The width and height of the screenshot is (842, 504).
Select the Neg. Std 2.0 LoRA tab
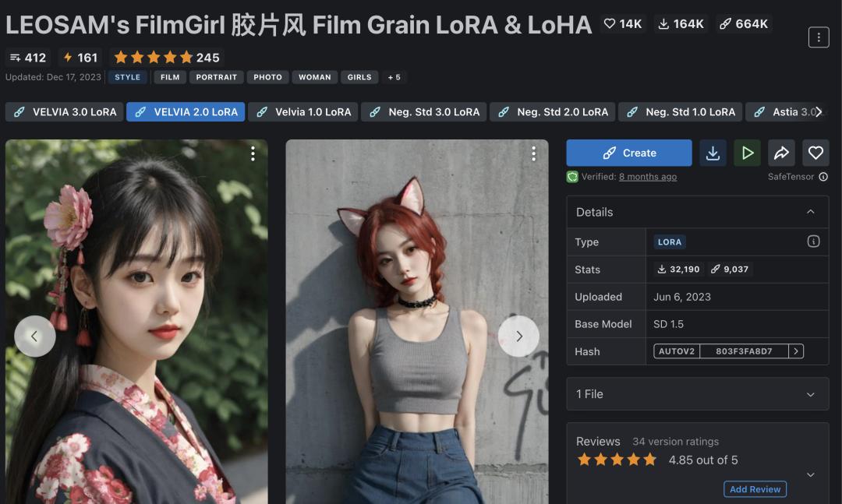(x=553, y=112)
